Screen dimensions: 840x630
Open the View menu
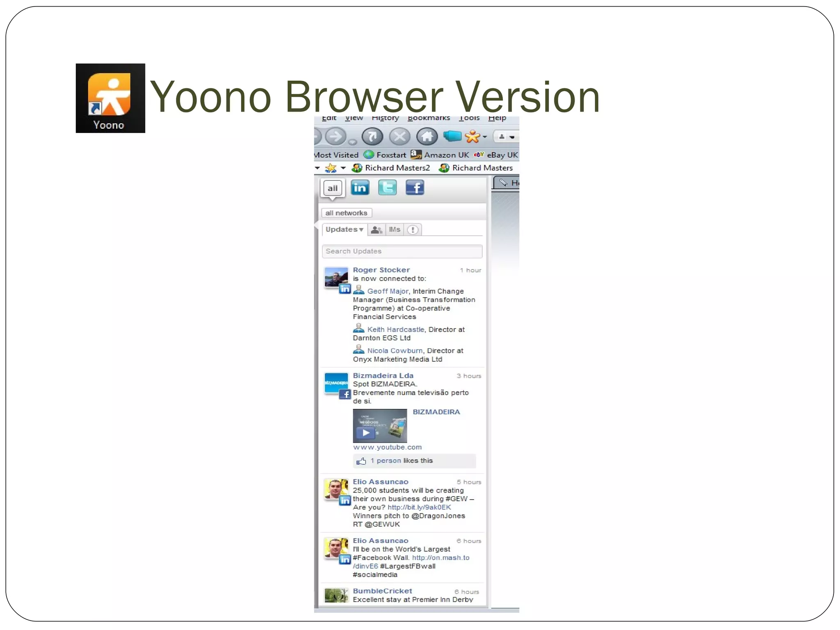tap(354, 118)
